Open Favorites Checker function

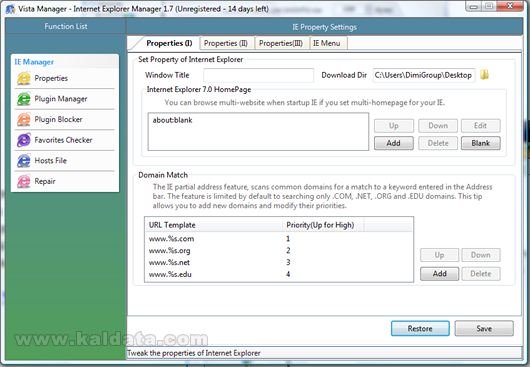click(65, 140)
